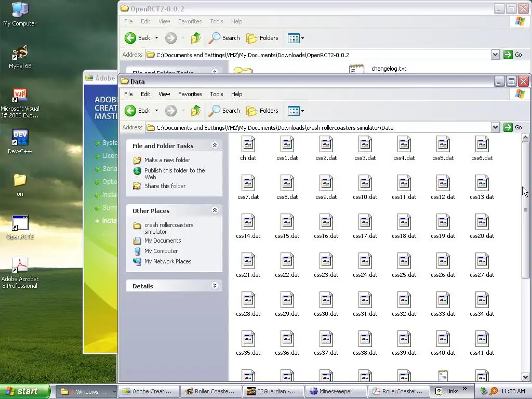Click Publish this folder to the Web
This screenshot has width=532, height=399.
[x=175, y=174]
